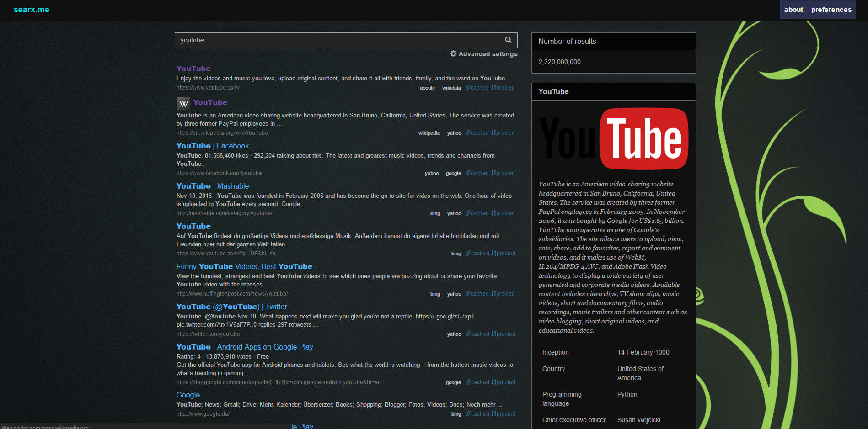Open the Wikipedia YouTube result title

[210, 102]
